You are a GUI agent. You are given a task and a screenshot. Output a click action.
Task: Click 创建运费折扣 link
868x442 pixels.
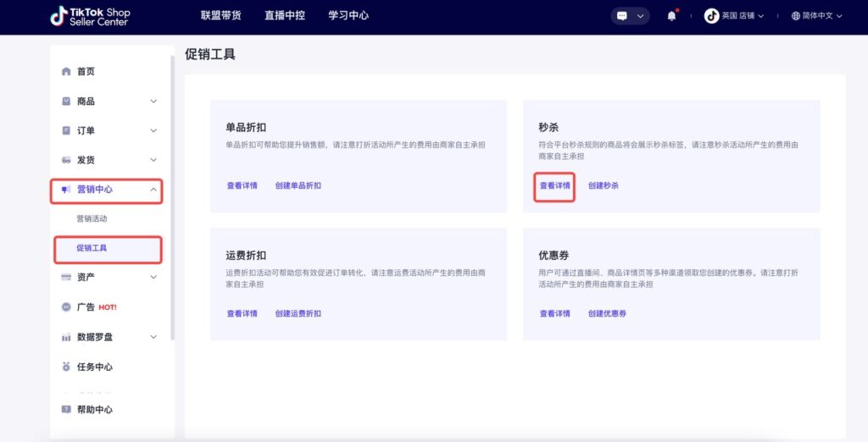point(298,313)
